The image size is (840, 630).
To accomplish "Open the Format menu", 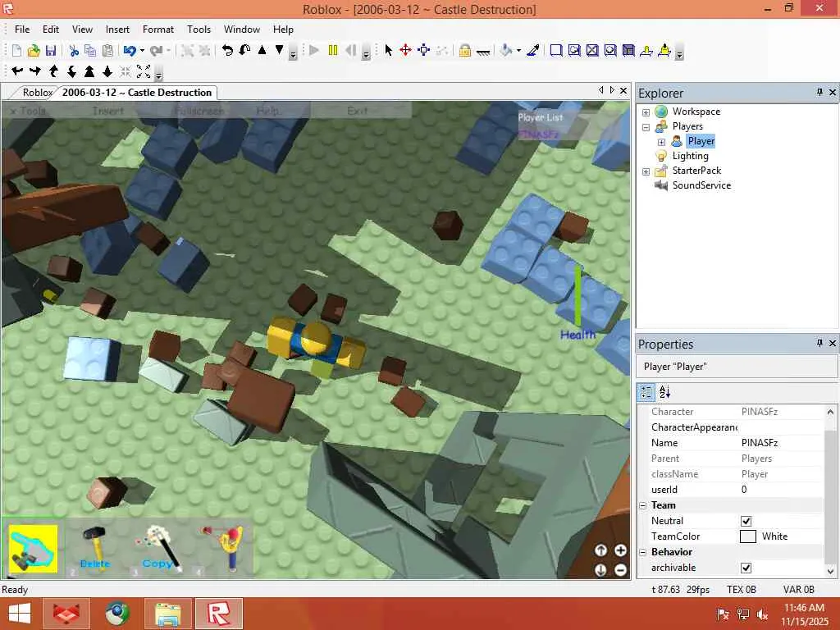I will click(x=158, y=30).
